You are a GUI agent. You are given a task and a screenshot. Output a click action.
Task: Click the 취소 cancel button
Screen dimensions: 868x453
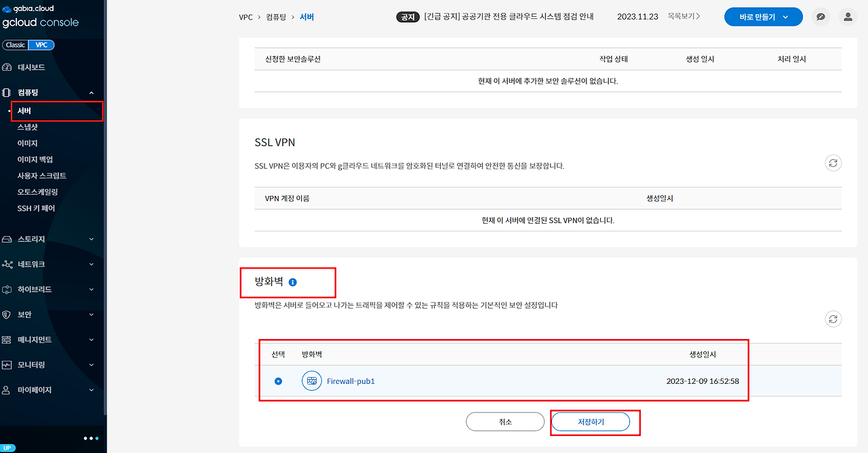coord(505,422)
